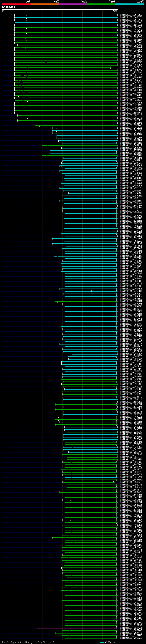The image size is (146, 644).
Task: Open hit UniRef100_B9T0Z2
Action: point(131,25)
